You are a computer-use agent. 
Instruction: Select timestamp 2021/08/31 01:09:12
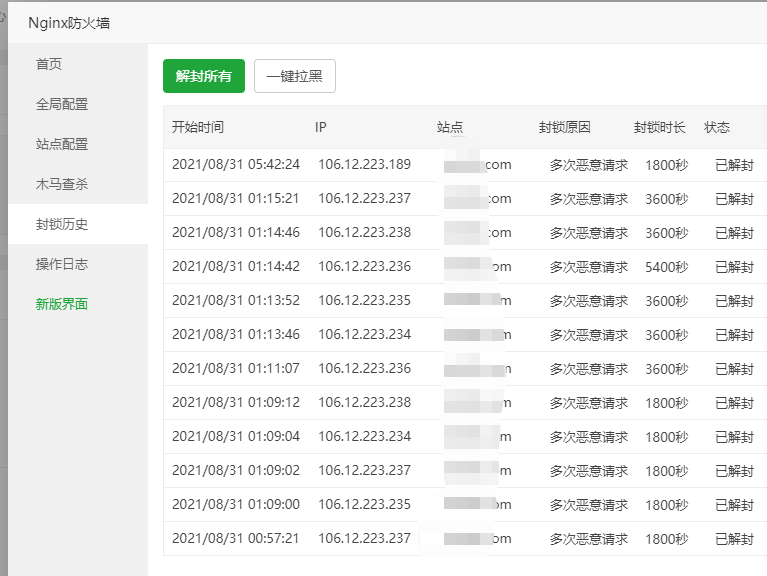click(236, 402)
